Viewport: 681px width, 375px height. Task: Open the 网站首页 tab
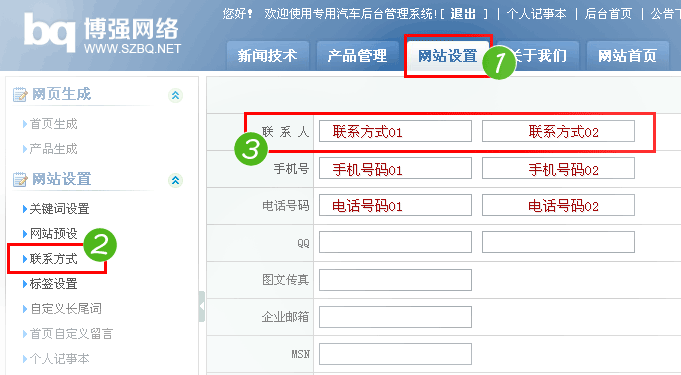628,56
